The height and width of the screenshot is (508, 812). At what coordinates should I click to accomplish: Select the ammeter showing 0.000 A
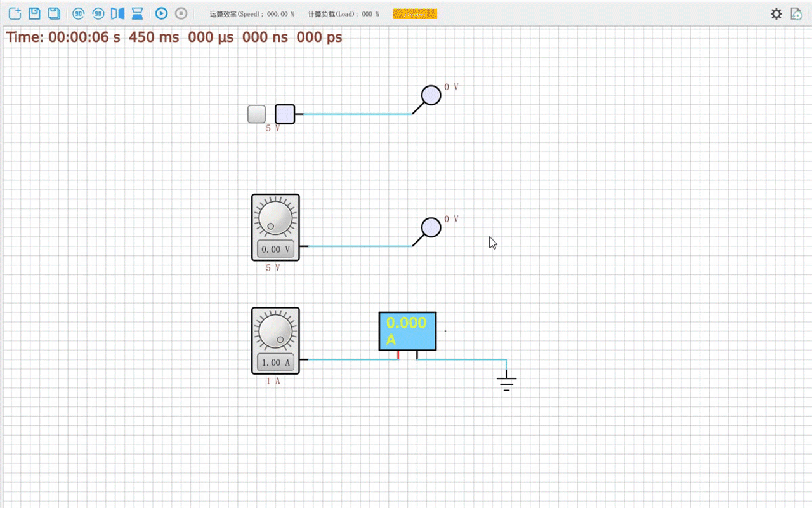tap(407, 330)
